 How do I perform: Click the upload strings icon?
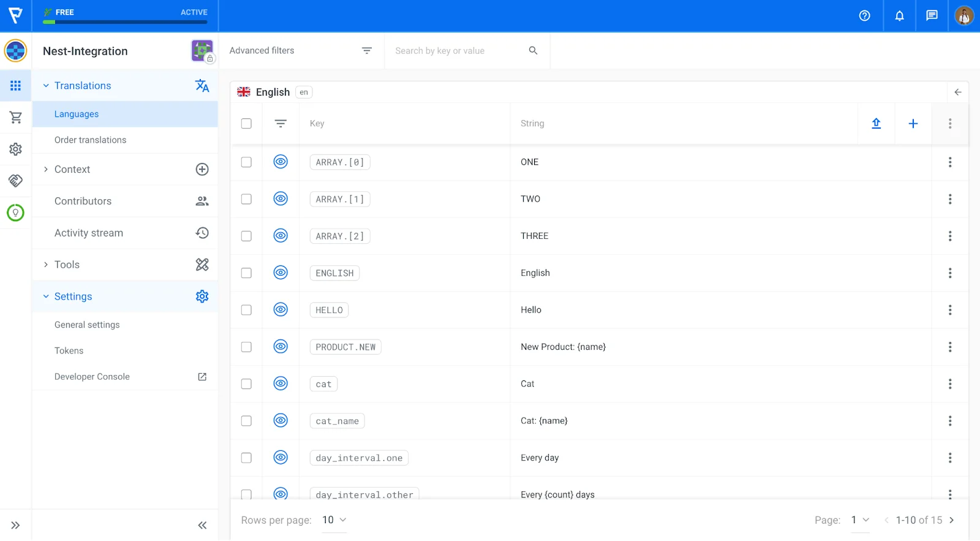(x=876, y=124)
